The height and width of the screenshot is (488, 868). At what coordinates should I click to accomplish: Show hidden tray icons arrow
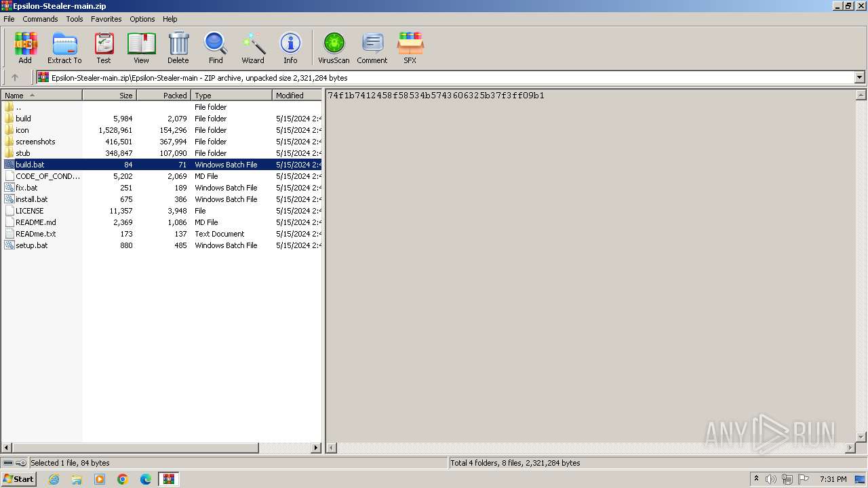(x=757, y=479)
